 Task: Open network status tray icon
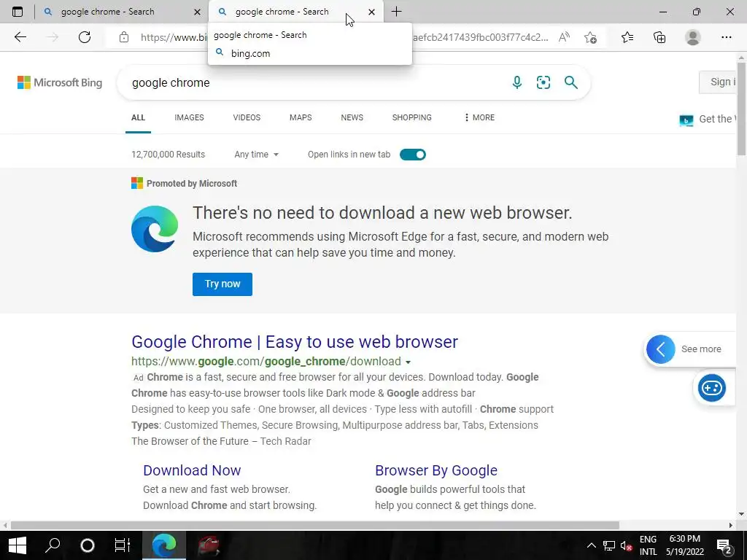tap(609, 545)
